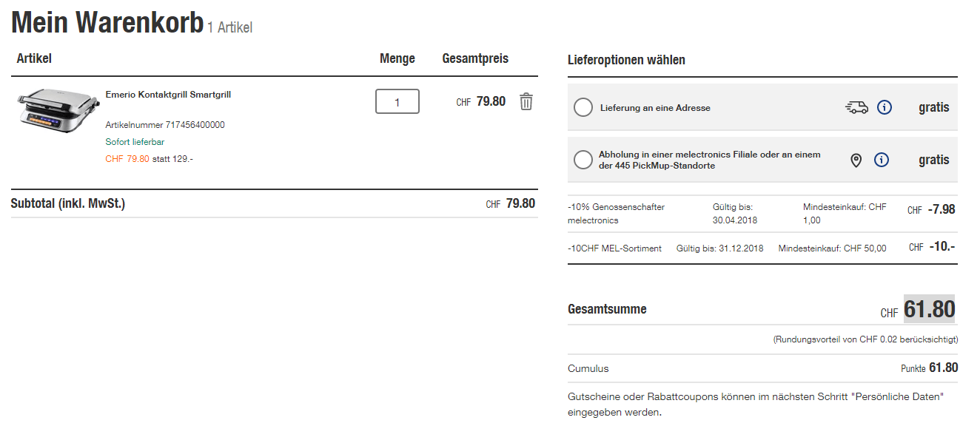Screen dimensions: 980x423
Task: Choose the Abholung in Filiale radio button
Action: pos(583,160)
